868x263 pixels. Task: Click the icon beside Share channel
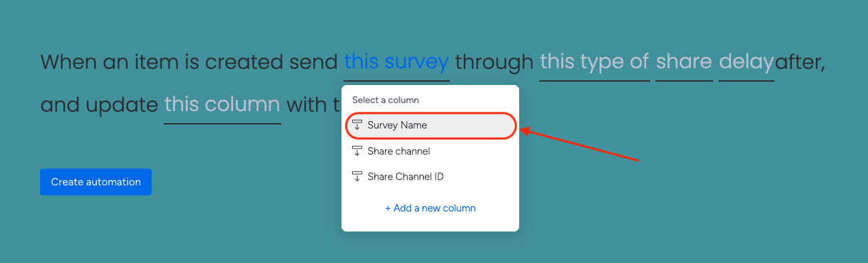point(357,151)
